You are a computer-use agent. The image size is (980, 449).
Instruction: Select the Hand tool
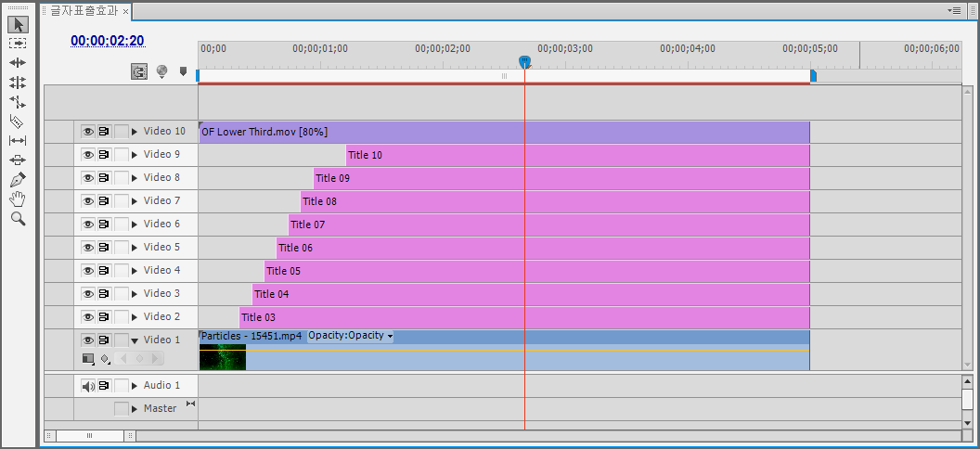pyautogui.click(x=19, y=199)
